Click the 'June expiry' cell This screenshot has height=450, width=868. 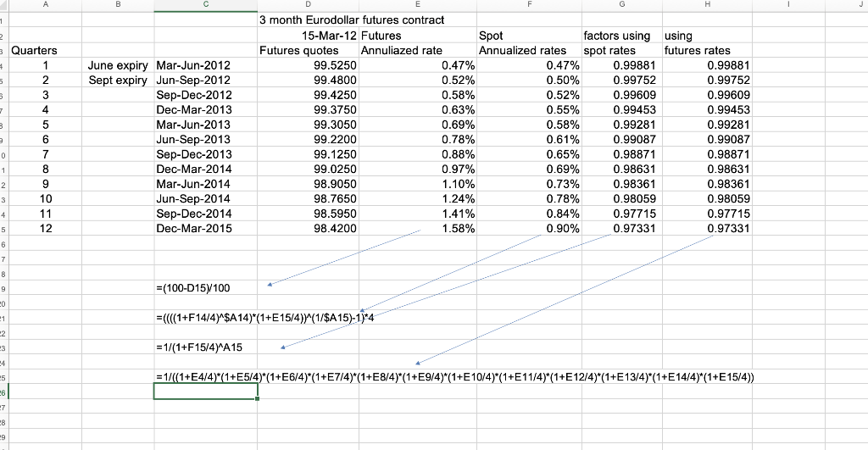coord(118,65)
